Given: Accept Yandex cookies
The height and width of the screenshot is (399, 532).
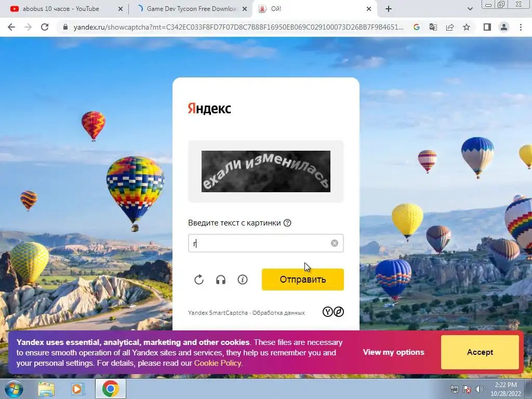Looking at the screenshot, I should click(480, 352).
